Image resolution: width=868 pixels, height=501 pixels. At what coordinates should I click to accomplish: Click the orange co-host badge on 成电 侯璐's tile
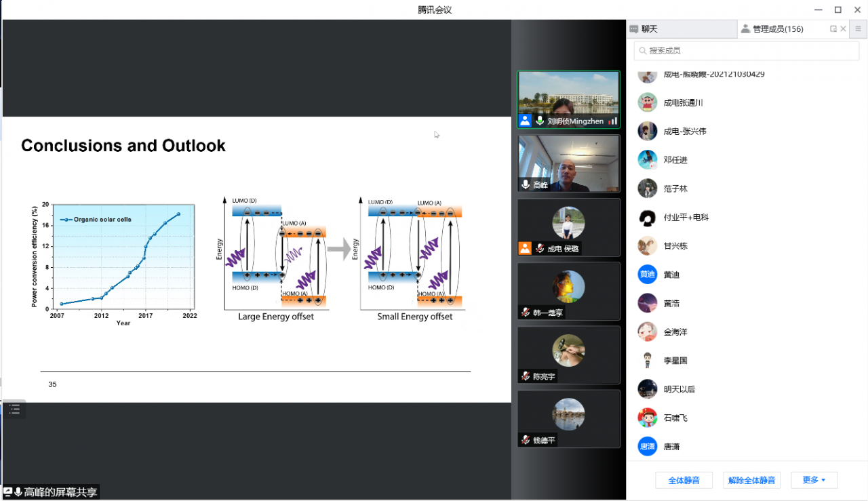(525, 249)
